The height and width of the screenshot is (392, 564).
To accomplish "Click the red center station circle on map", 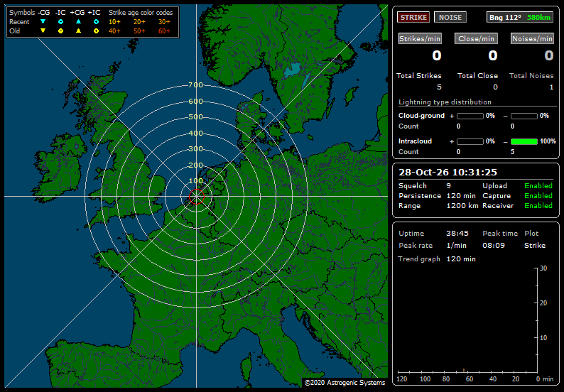I will [196, 197].
